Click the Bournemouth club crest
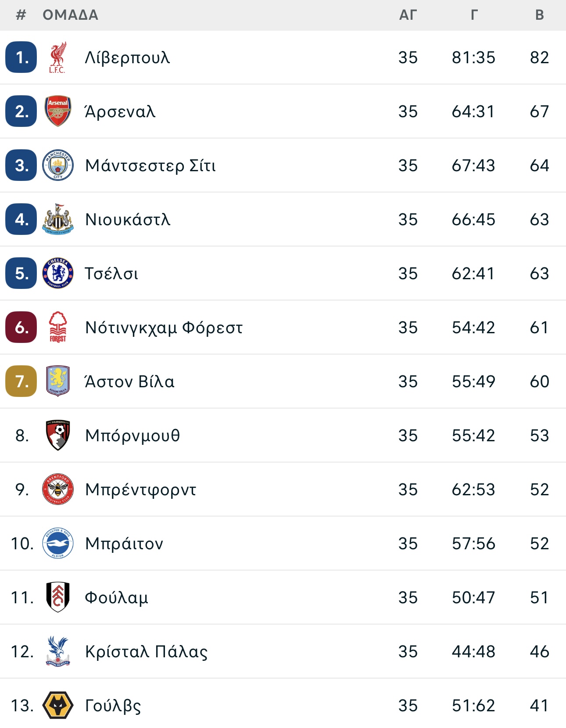The width and height of the screenshot is (566, 728). (x=58, y=435)
